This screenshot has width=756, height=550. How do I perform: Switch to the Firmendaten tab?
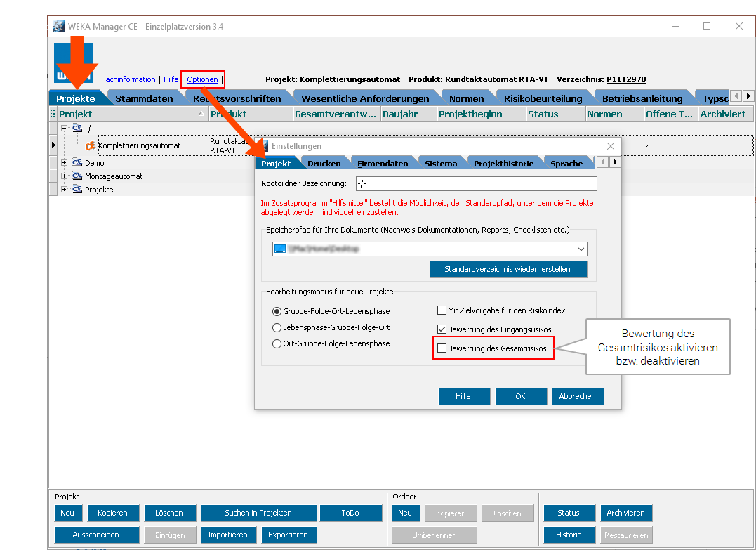(x=383, y=164)
